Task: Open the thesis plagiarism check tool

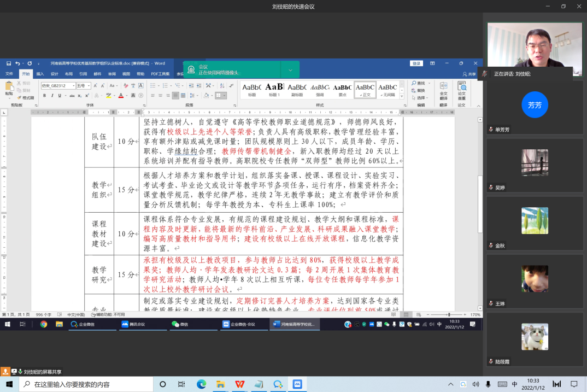Action: pos(462,87)
